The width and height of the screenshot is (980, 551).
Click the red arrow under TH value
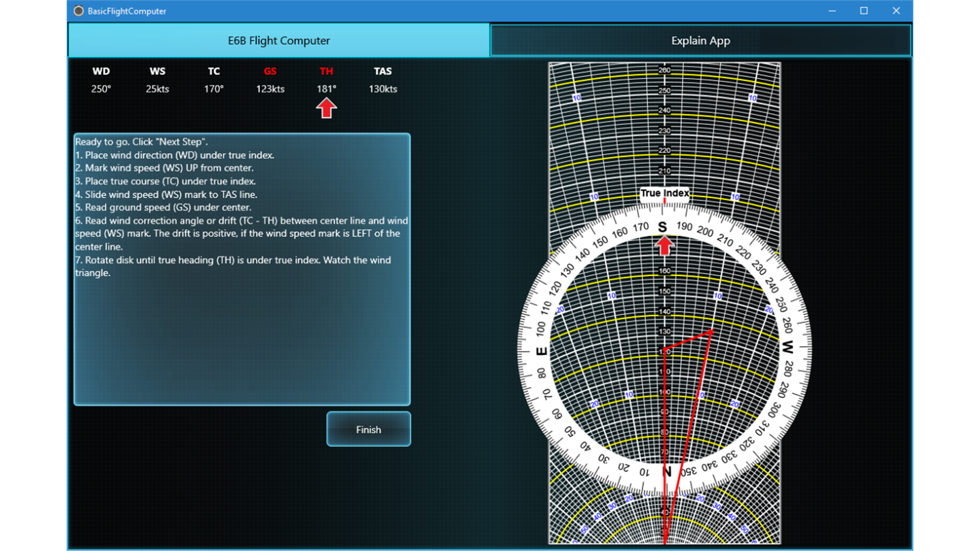pos(327,108)
